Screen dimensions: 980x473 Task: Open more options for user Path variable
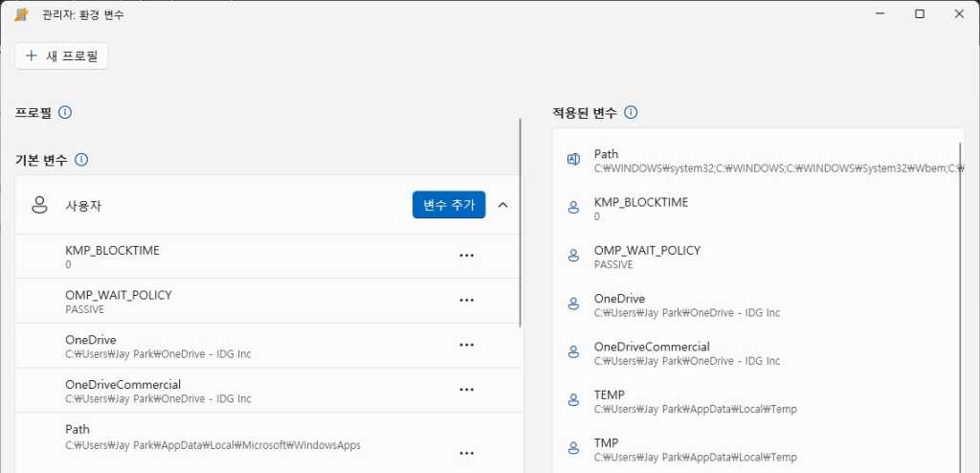467,453
